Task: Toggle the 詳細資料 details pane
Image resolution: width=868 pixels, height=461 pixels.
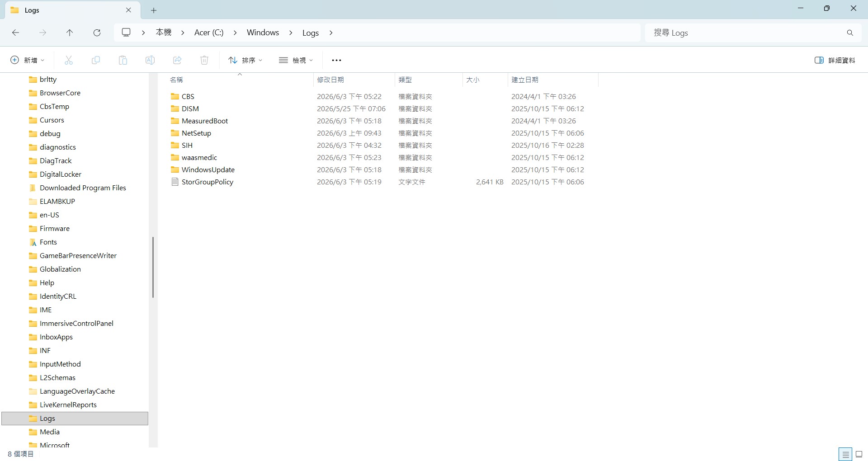Action: [835, 60]
